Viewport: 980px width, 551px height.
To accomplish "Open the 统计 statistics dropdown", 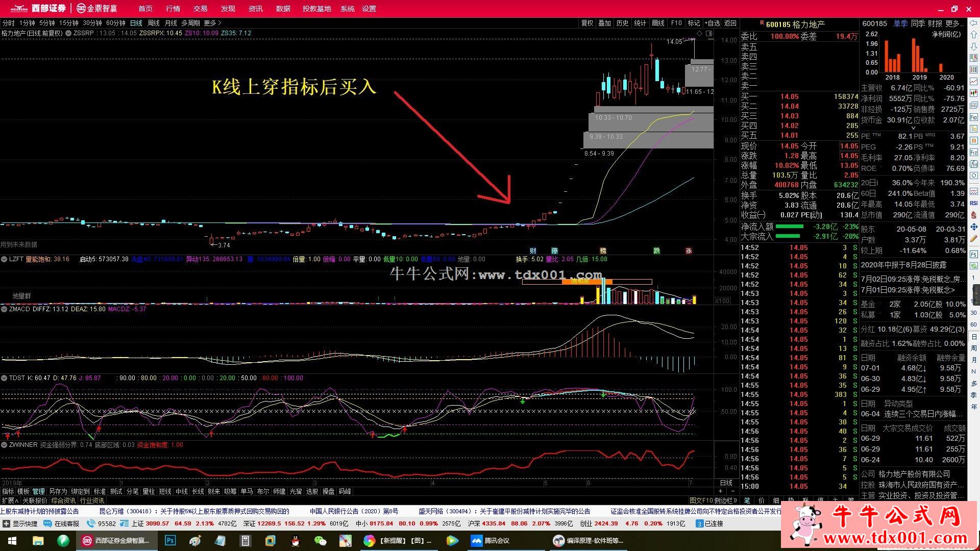I will point(640,23).
